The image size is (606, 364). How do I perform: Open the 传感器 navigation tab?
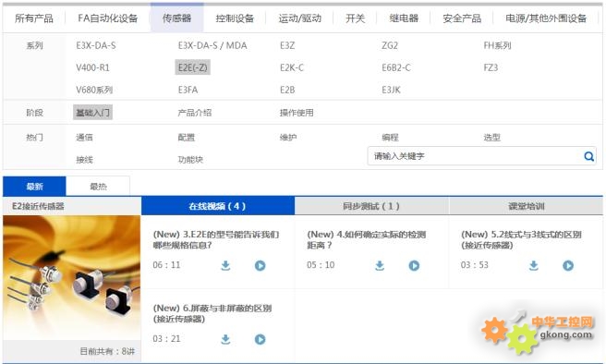click(x=177, y=18)
